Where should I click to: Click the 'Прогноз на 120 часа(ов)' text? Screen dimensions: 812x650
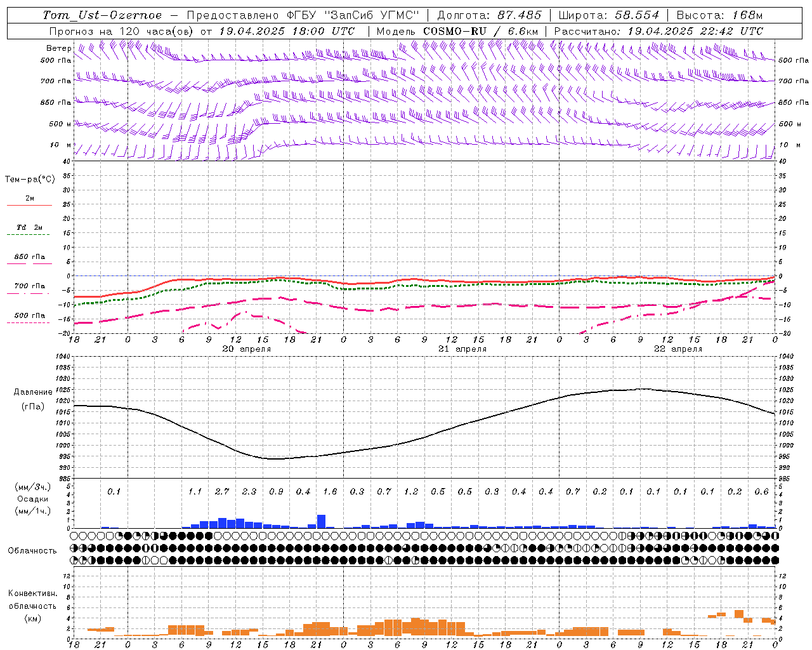pyautogui.click(x=122, y=31)
